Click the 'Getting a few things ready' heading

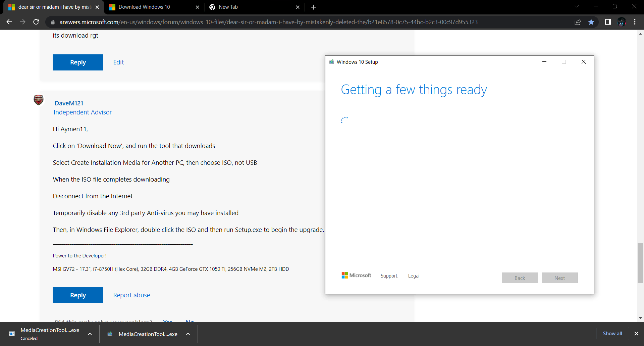[414, 90]
